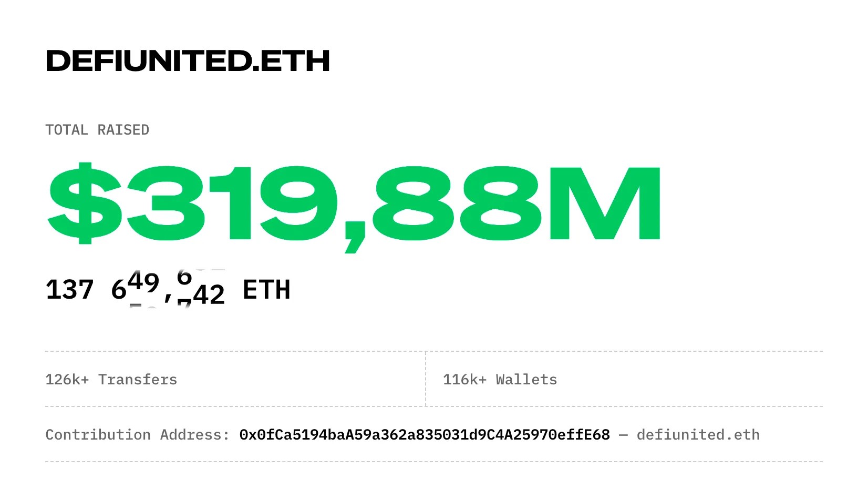The width and height of the screenshot is (868, 489).
Task: Open the defiunited.eth ENS name link
Action: [698, 435]
